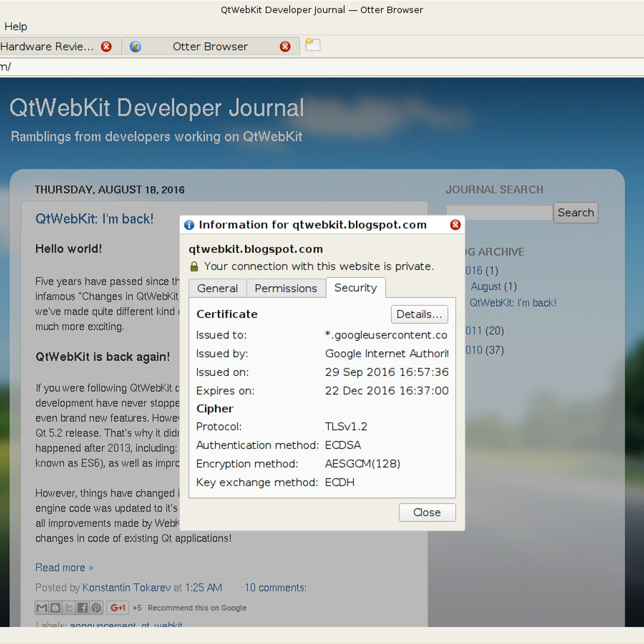Share post to Pinterest
The height and width of the screenshot is (644, 644).
(96, 607)
